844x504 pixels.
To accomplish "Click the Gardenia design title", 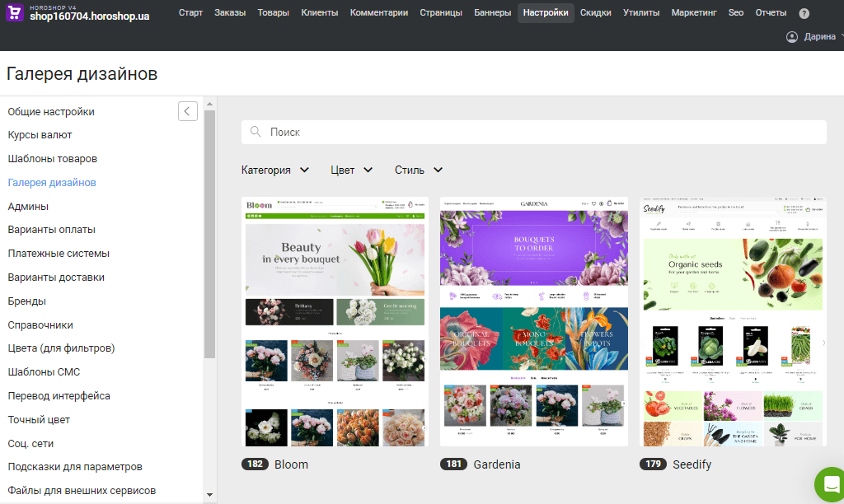I will click(x=497, y=464).
